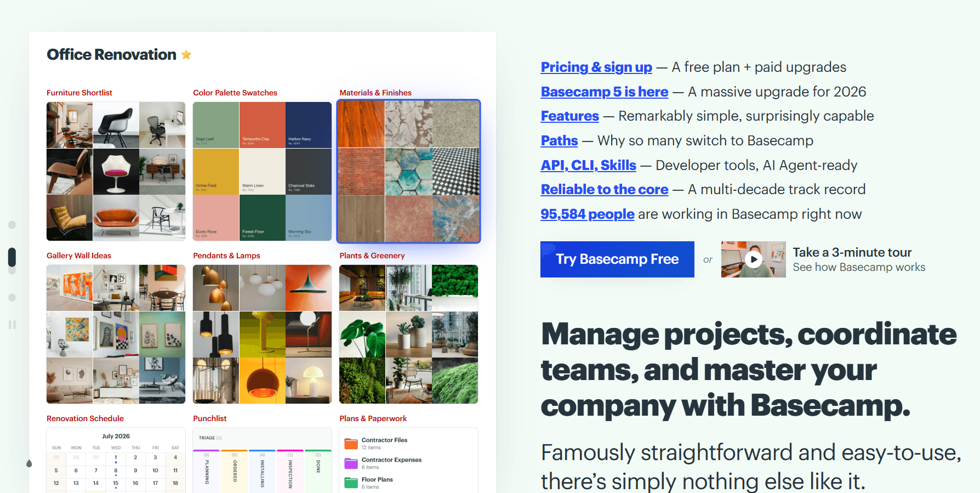This screenshot has height=493, width=980.
Task: Pause the slideshow with the pause icon
Action: [12, 325]
